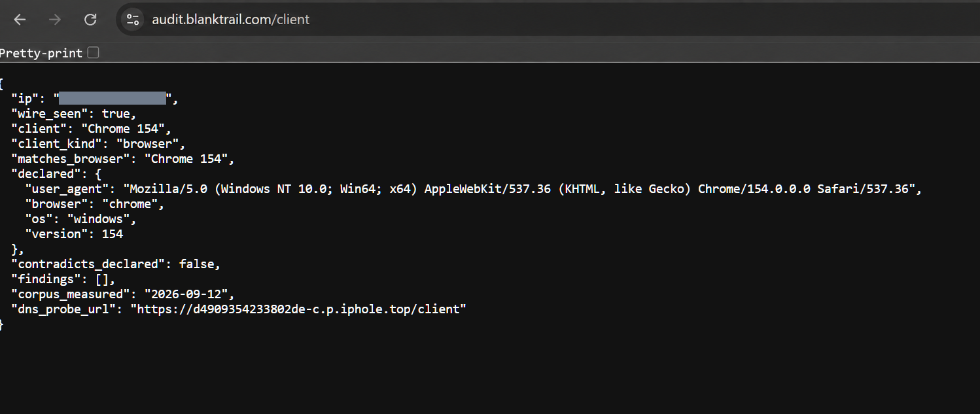Click the "os": "windows" line
The height and width of the screenshot is (414, 980).
coord(80,219)
